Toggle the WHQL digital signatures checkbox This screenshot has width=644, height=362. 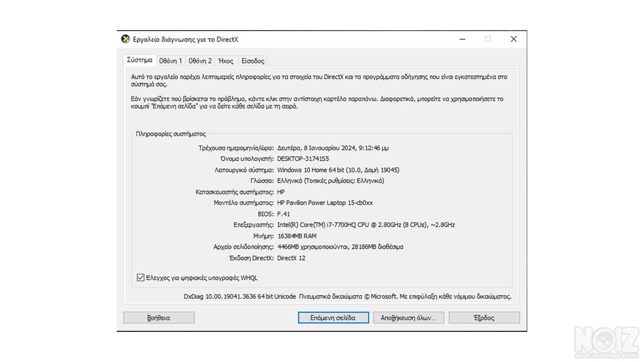[141, 278]
